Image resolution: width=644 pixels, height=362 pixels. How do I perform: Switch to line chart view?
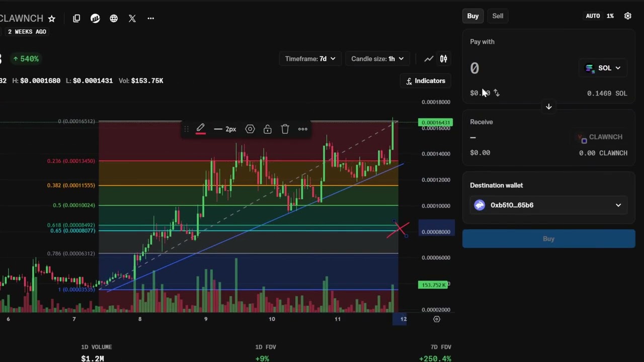[x=429, y=59]
